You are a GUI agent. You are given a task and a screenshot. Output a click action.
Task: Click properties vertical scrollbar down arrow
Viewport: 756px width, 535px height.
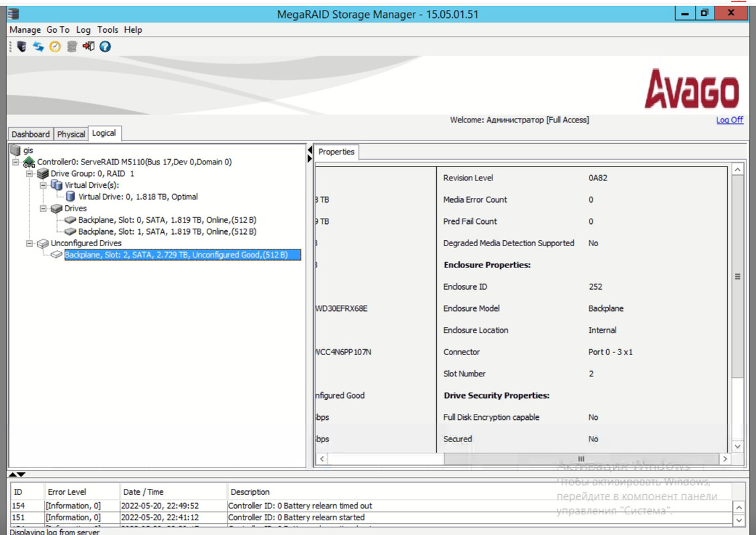737,446
